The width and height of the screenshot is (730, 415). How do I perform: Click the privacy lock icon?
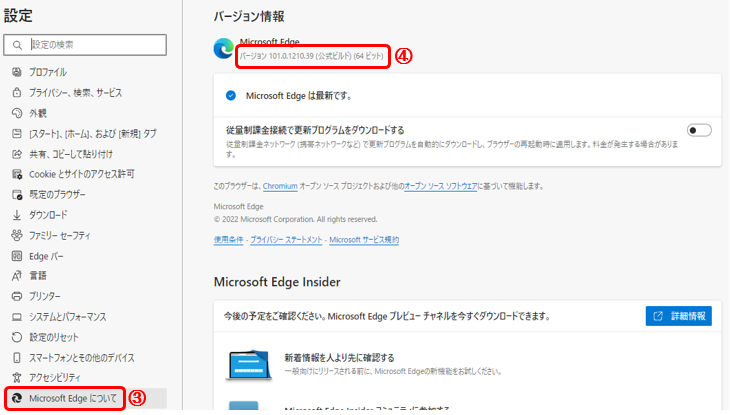pos(17,92)
